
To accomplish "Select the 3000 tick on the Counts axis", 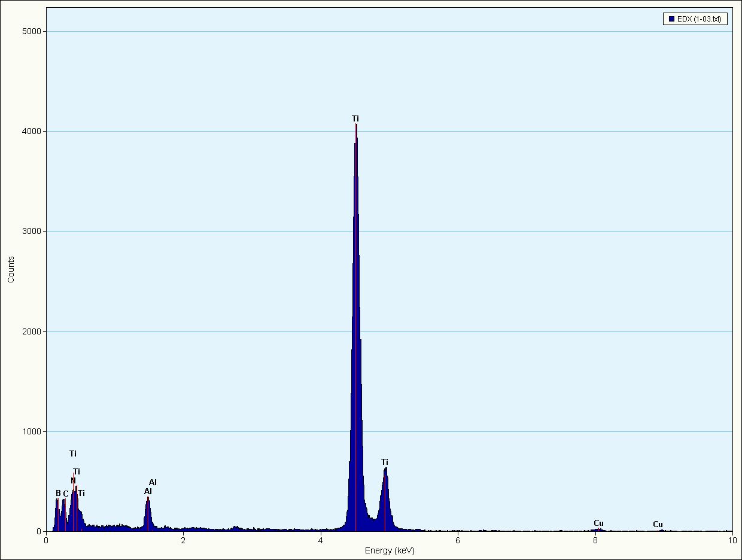I will tap(32, 232).
